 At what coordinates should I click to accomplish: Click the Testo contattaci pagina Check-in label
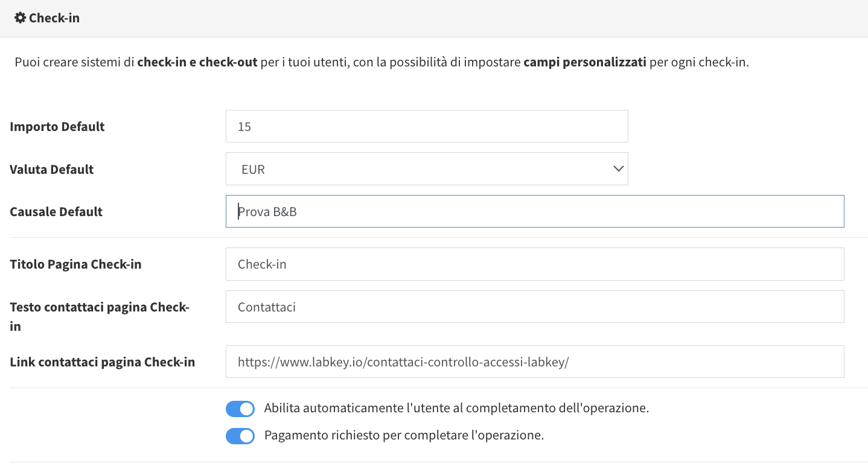[100, 316]
